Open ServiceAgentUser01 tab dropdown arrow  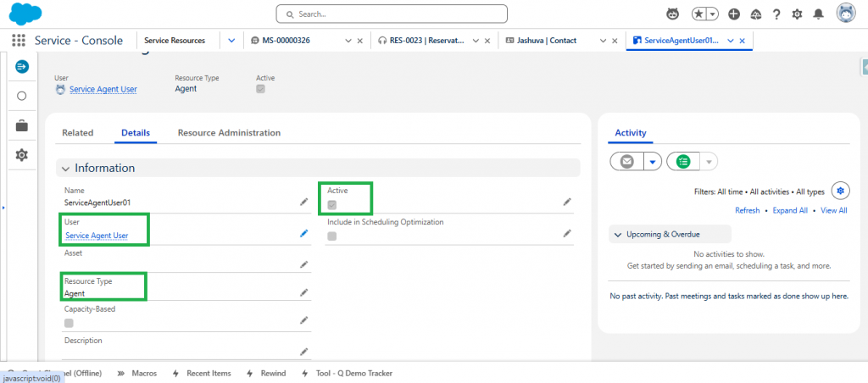click(x=730, y=41)
